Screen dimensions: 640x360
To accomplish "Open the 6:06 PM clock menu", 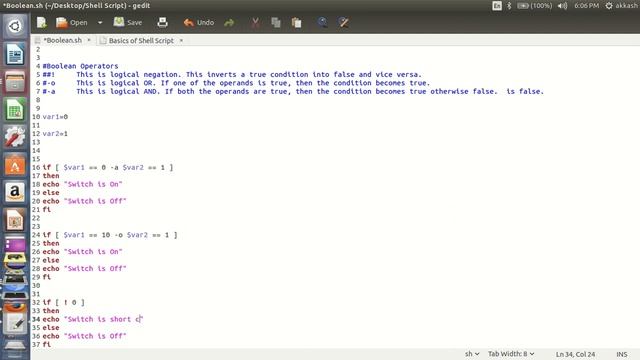I will [587, 6].
